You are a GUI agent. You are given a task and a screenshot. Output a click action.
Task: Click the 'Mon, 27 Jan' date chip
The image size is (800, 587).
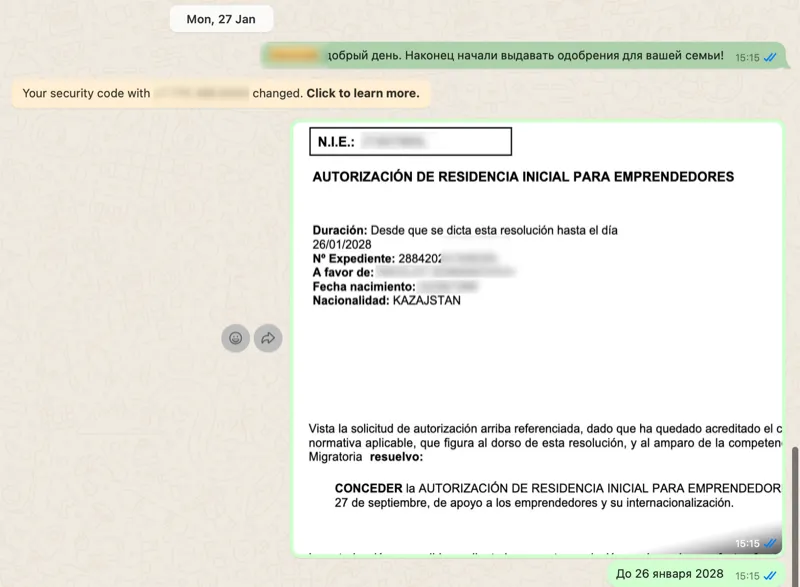point(221,19)
